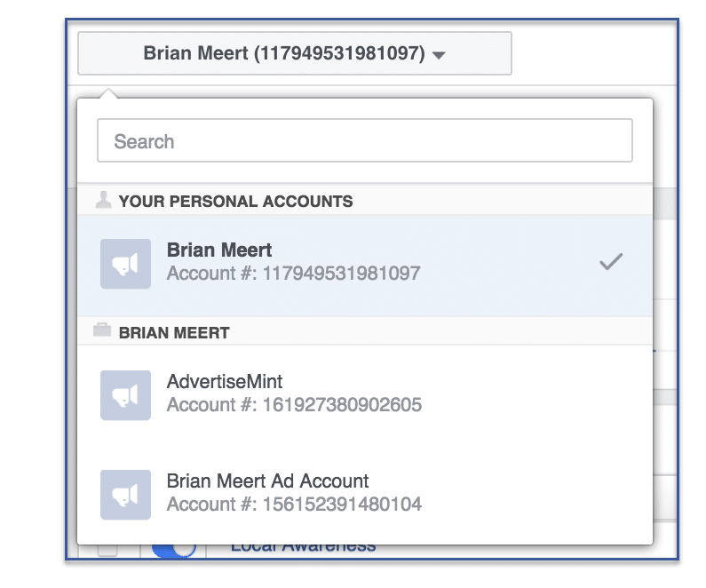Viewport: 706px width, 588px height.
Task: Click the checkmark on the selected Brian Meert account
Action: coord(611,262)
